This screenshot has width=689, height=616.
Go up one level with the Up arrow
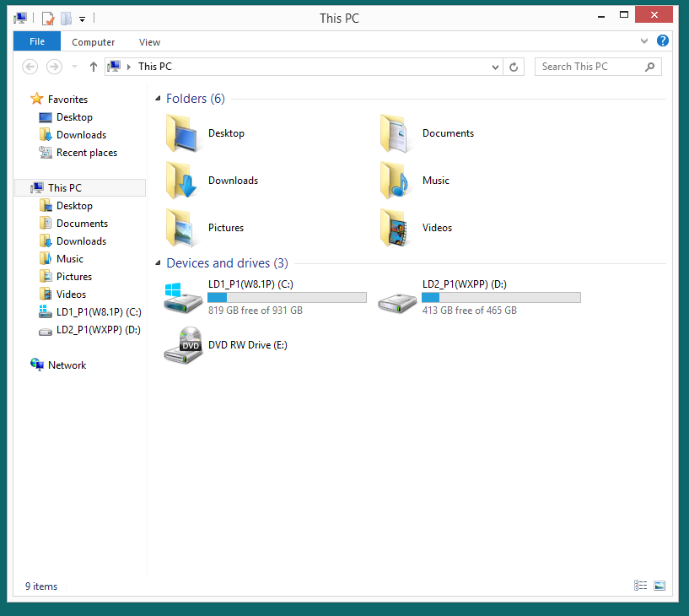pos(93,67)
